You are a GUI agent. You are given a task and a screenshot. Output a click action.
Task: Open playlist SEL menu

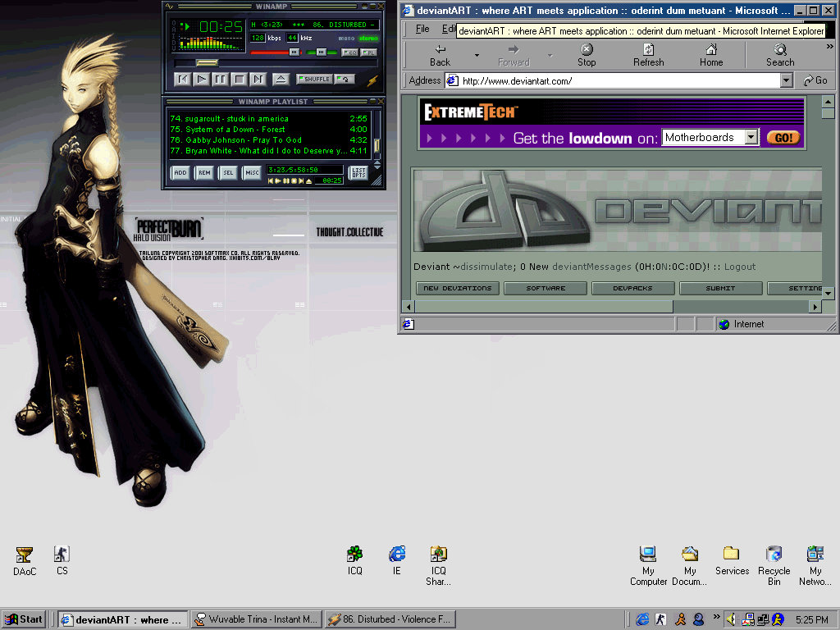click(x=228, y=172)
